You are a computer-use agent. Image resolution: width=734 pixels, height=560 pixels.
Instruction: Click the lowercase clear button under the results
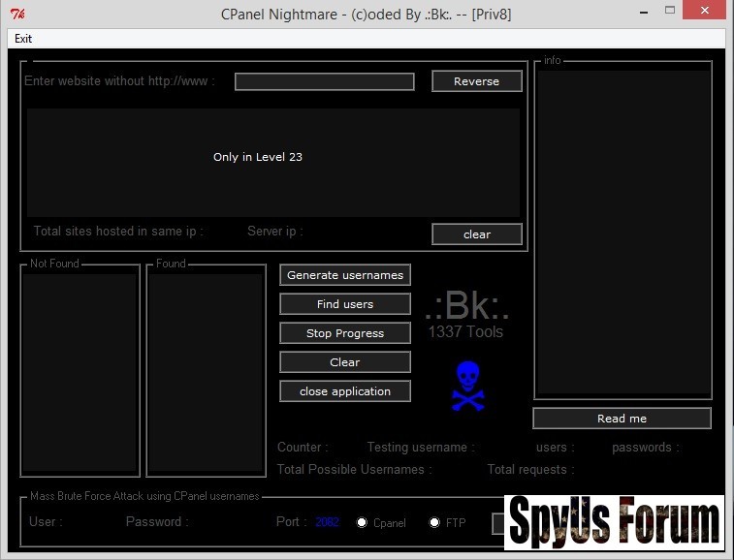pyautogui.click(x=476, y=234)
